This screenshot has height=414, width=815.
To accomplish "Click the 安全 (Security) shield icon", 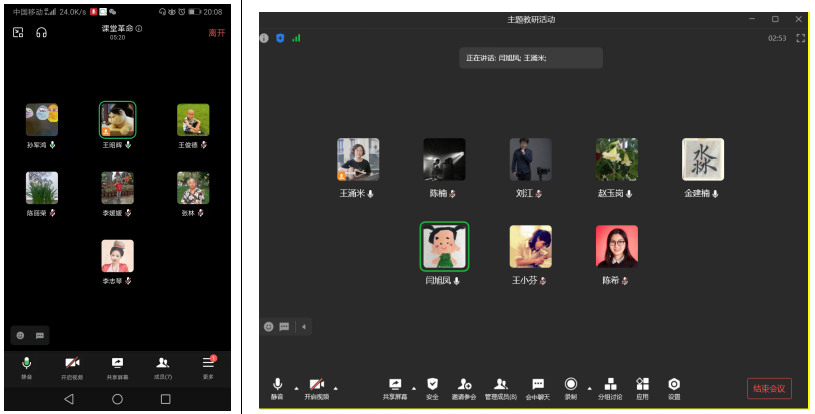I will [432, 385].
